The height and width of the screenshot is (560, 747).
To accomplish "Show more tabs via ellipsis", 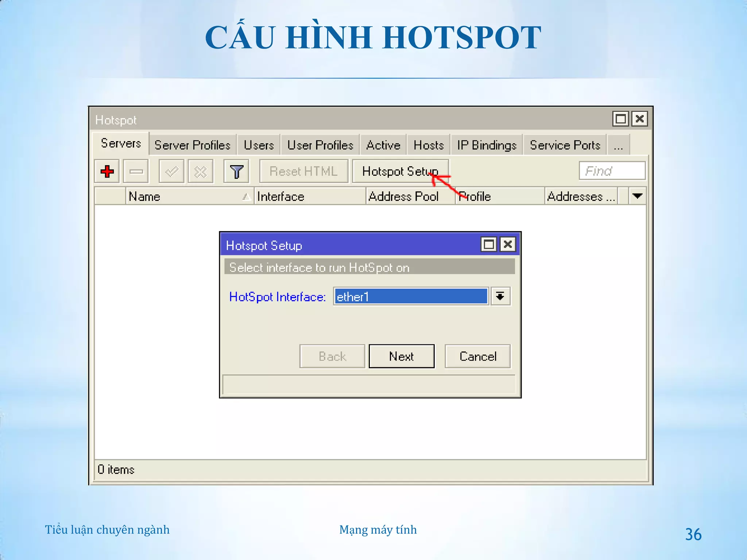I will (618, 145).
